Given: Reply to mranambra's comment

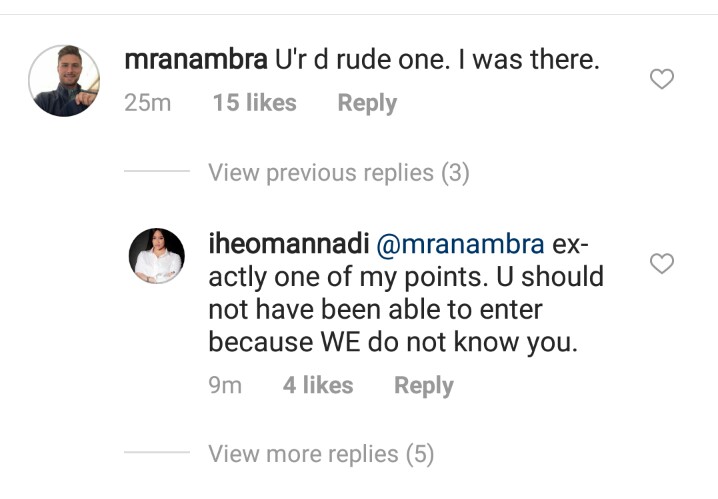Looking at the screenshot, I should [x=367, y=103].
